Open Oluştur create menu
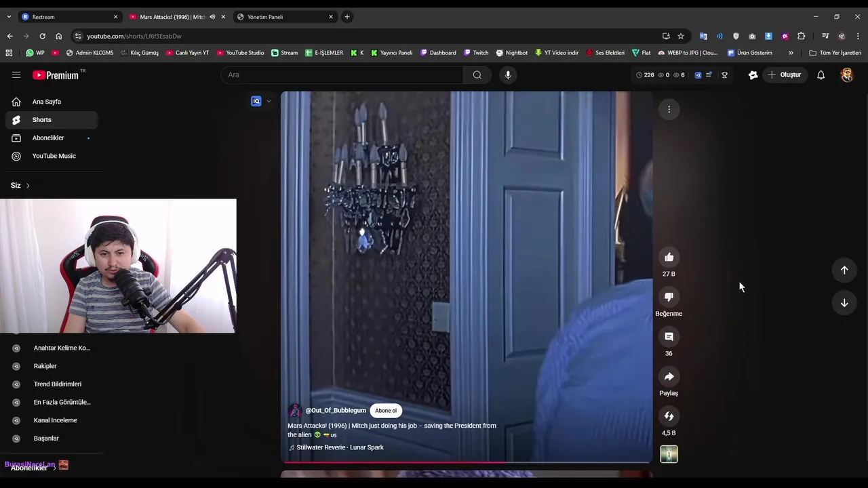Image resolution: width=868 pixels, height=488 pixels. (x=784, y=75)
